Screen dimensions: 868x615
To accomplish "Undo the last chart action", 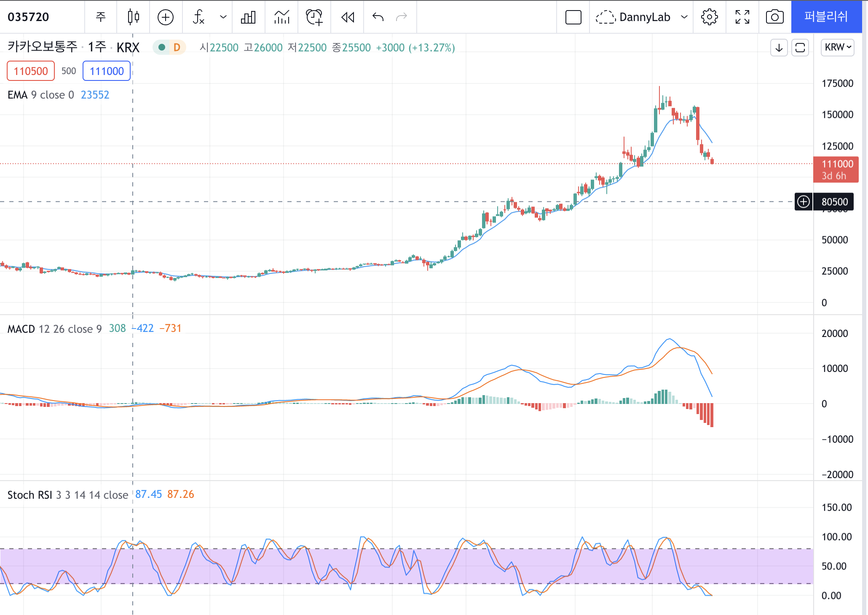I will pyautogui.click(x=378, y=17).
